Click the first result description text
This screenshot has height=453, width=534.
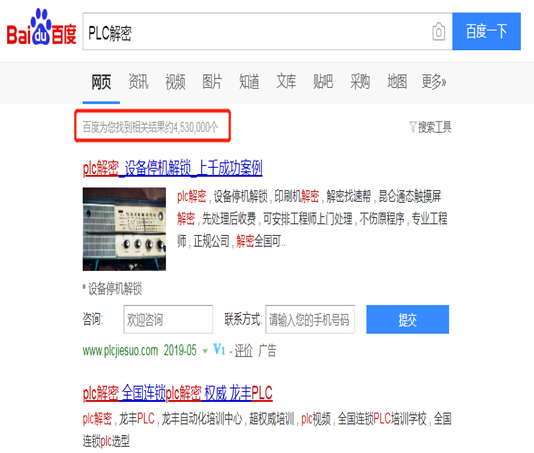(x=312, y=219)
